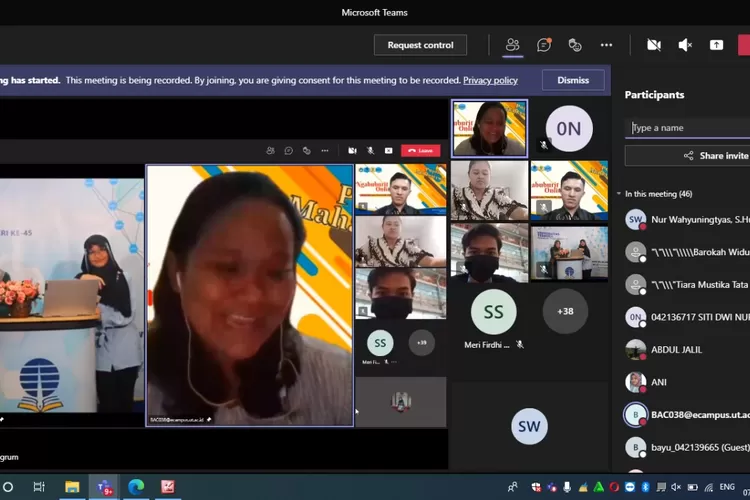
Task: Dismiss the recording notification banner
Action: click(x=573, y=80)
